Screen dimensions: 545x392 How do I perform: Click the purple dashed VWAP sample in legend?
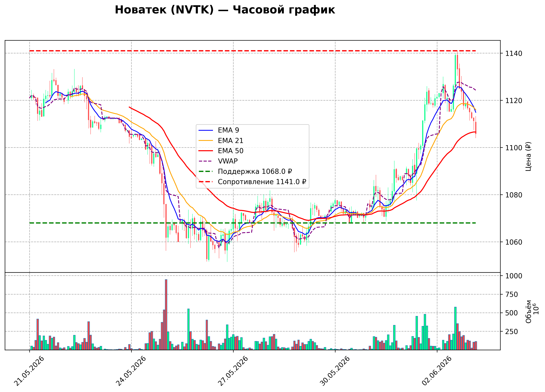pos(206,161)
